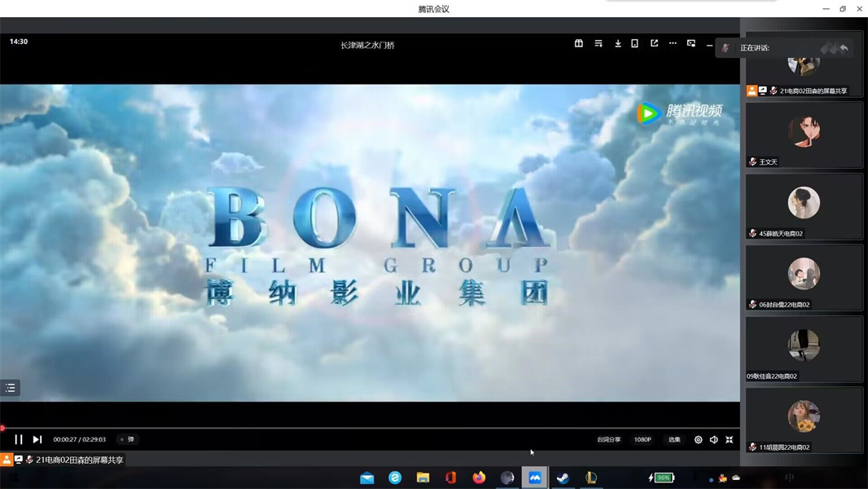Skip to the next episode
The image size is (868, 489).
point(37,439)
